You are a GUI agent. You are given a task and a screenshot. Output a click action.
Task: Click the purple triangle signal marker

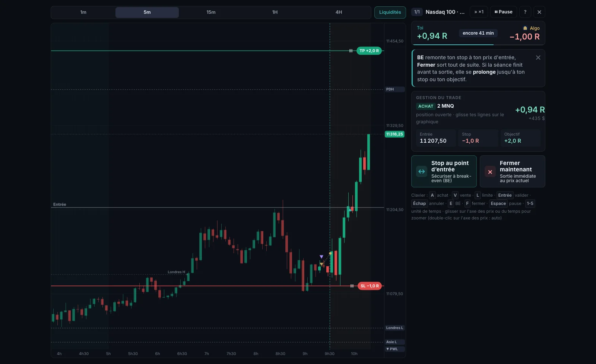point(321,257)
